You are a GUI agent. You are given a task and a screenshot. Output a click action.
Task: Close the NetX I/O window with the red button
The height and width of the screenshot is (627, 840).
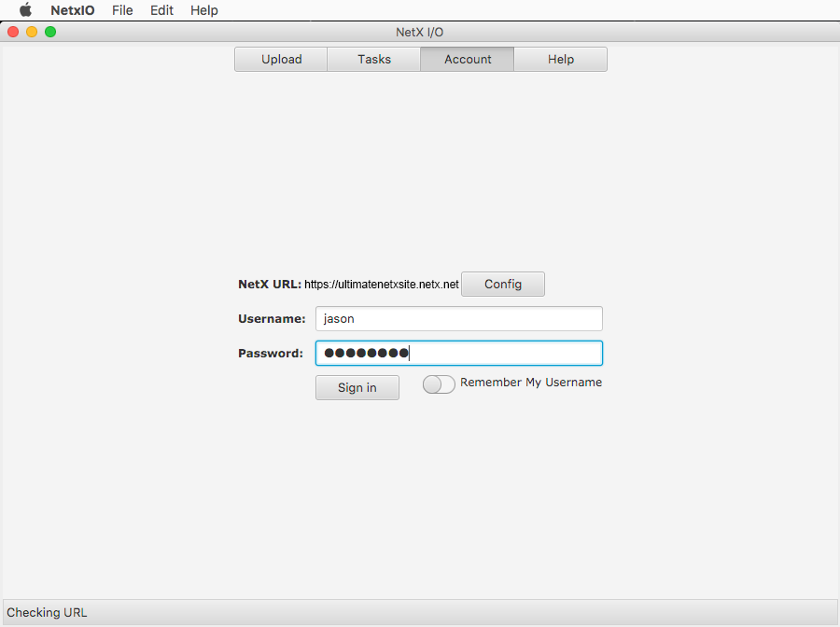(x=13, y=32)
